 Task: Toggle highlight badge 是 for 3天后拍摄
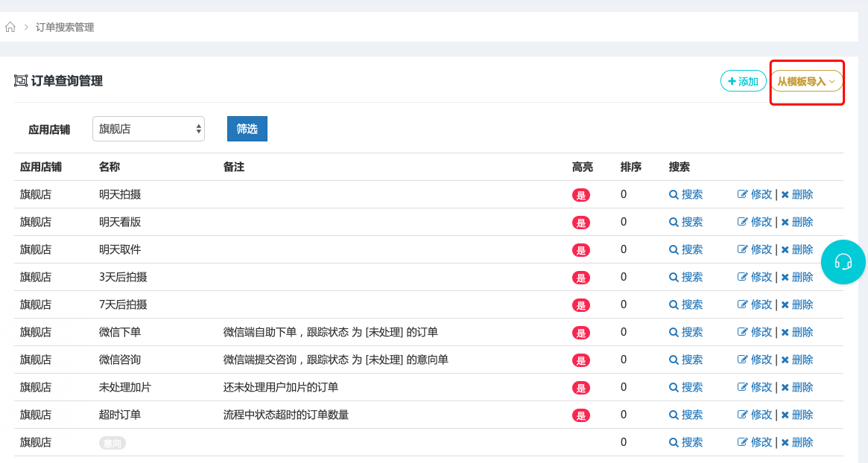580,278
